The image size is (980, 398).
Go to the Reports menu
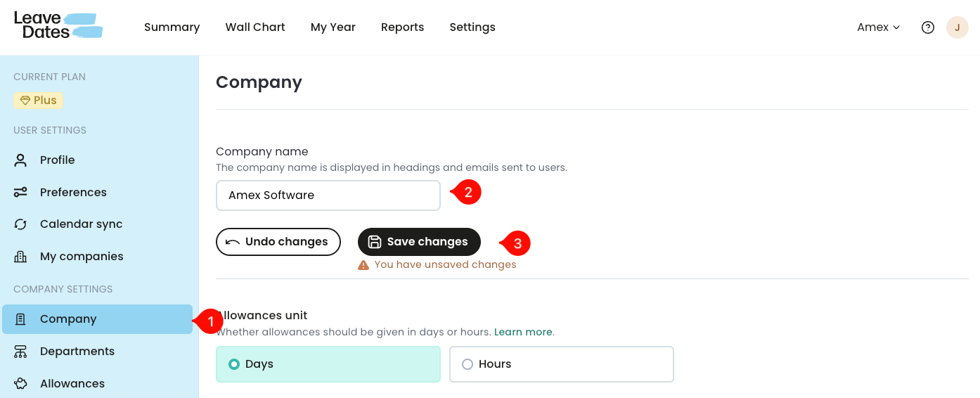coord(402,27)
